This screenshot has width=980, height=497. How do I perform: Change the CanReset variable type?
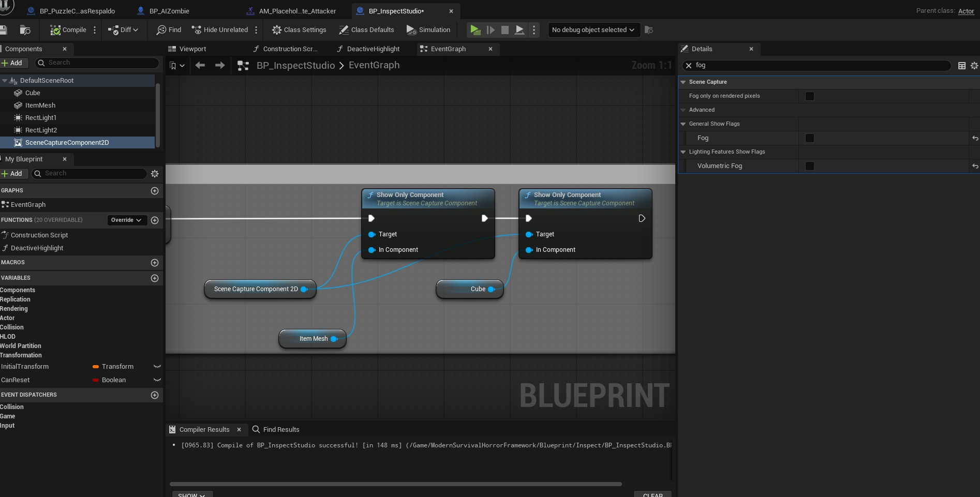109,380
